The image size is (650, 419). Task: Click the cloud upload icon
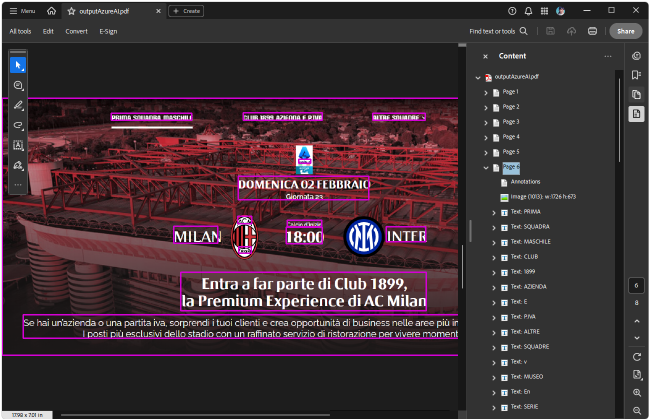tap(571, 31)
